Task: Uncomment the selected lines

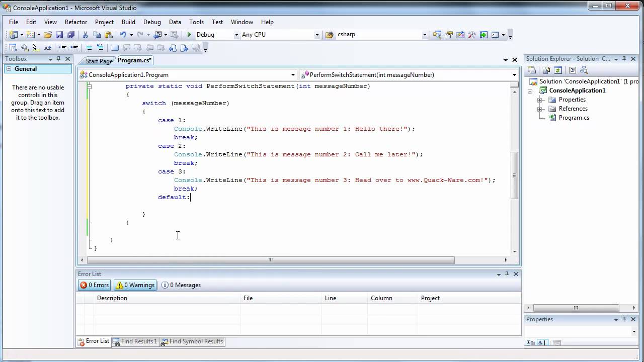Action: click(100, 48)
